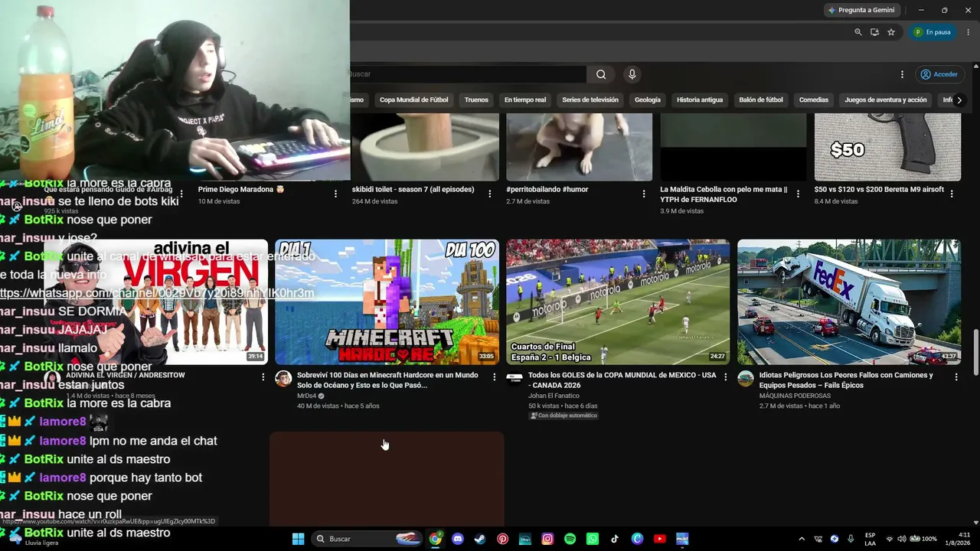Open '$50 vs $120 vs $200 Beretta M9 airsoft' title

point(879,190)
